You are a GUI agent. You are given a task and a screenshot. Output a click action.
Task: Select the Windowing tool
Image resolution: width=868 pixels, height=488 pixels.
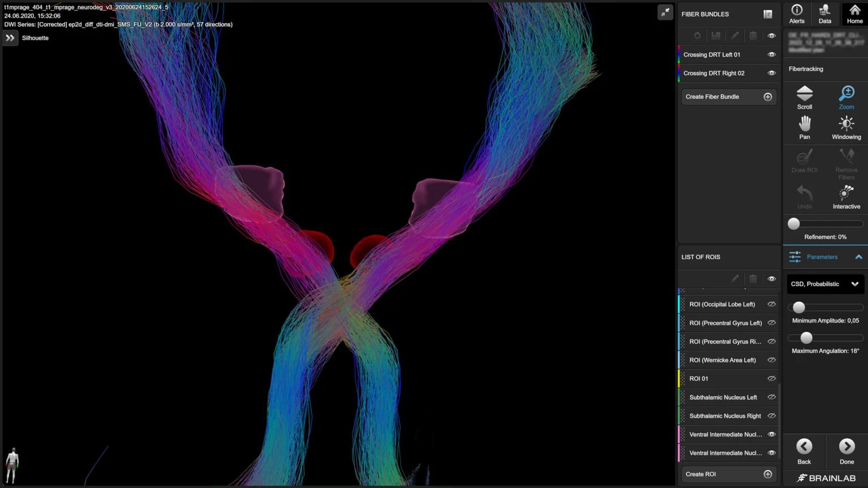coord(846,128)
